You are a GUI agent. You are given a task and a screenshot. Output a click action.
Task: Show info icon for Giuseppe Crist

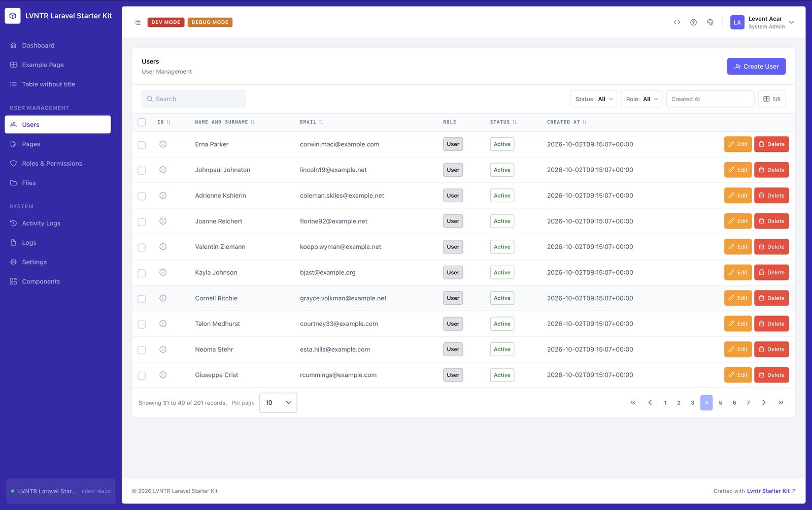coord(163,375)
